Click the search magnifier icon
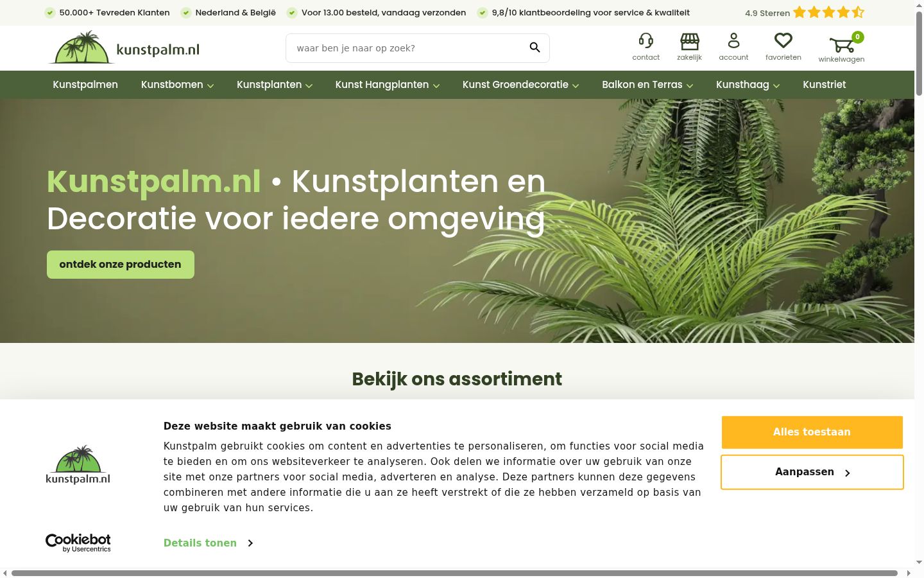The image size is (924, 578). (x=535, y=48)
